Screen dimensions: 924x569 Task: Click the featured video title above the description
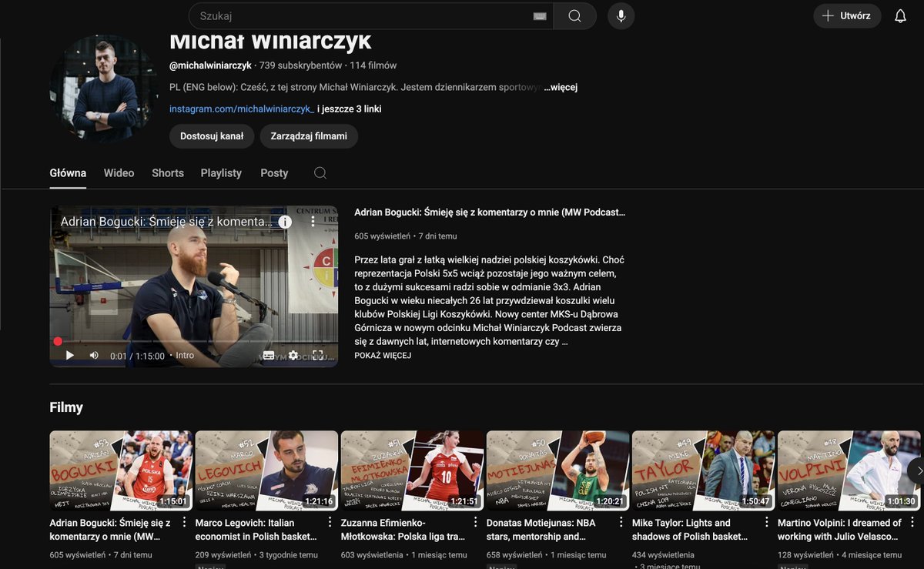point(490,212)
